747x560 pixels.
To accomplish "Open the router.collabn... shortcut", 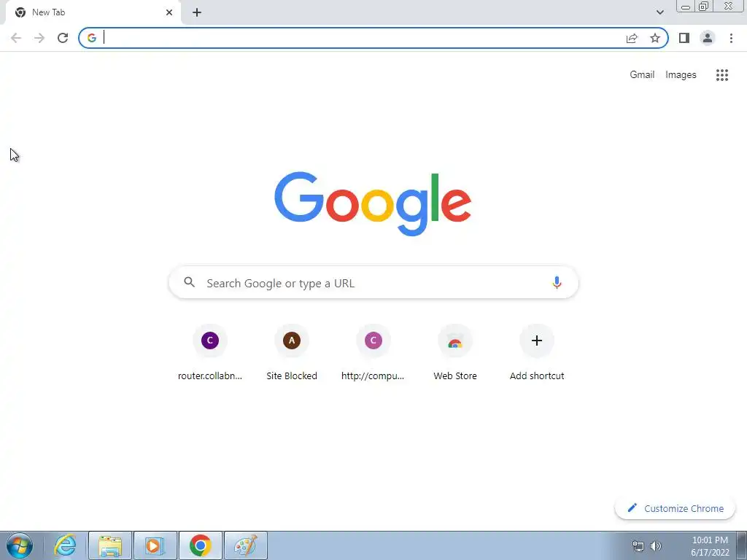I will [210, 354].
